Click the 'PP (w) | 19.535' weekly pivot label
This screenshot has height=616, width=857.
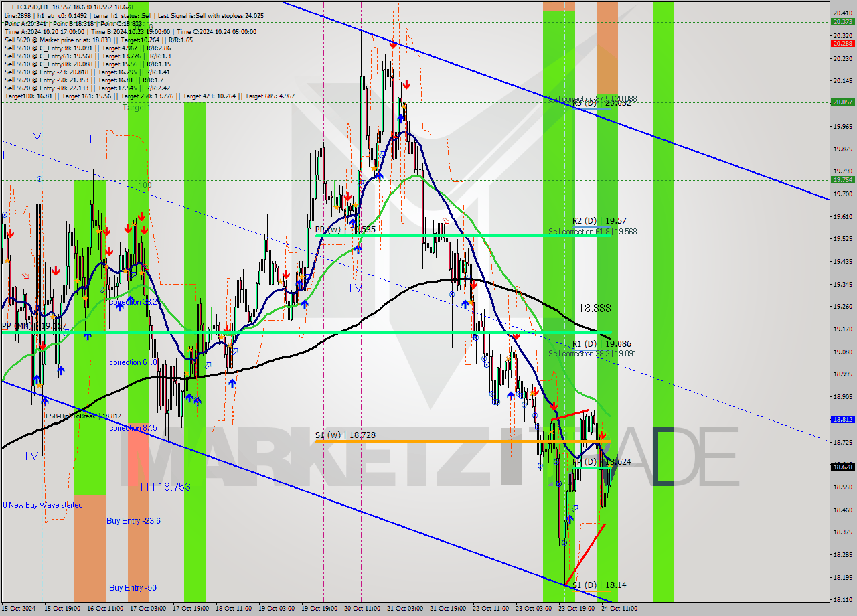click(345, 229)
